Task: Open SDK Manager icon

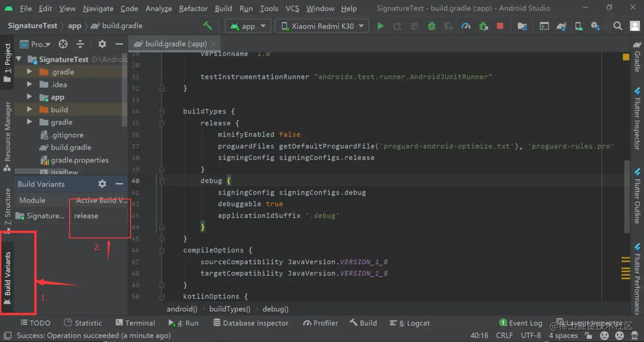Action: click(596, 26)
